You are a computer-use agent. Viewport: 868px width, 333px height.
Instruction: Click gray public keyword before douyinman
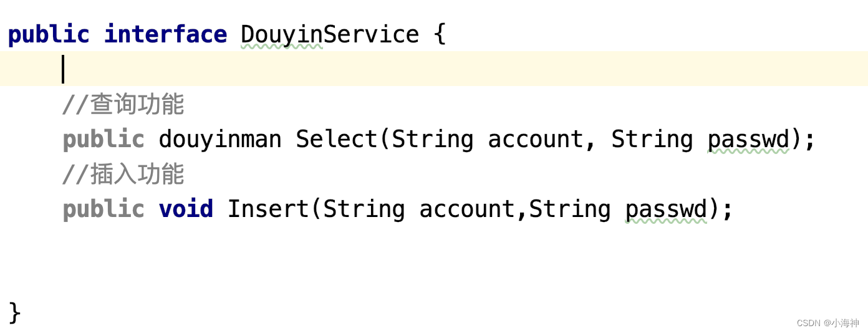tap(104, 139)
